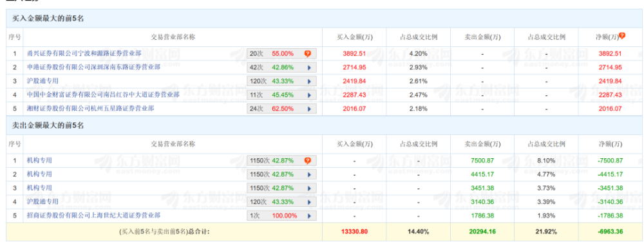Open 沪股通专用 link in buy table
This screenshot has height=245, width=644.
(43, 81)
